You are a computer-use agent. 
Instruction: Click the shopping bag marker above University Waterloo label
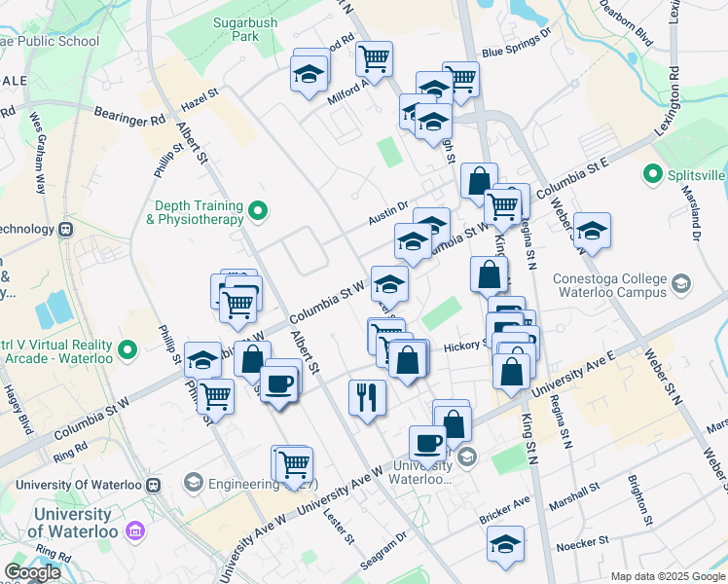click(454, 424)
